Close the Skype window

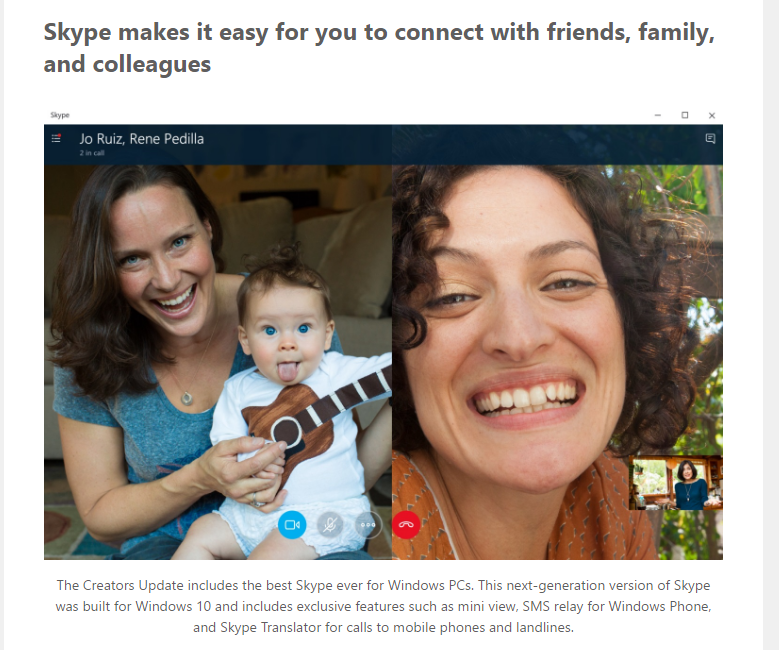coord(711,115)
